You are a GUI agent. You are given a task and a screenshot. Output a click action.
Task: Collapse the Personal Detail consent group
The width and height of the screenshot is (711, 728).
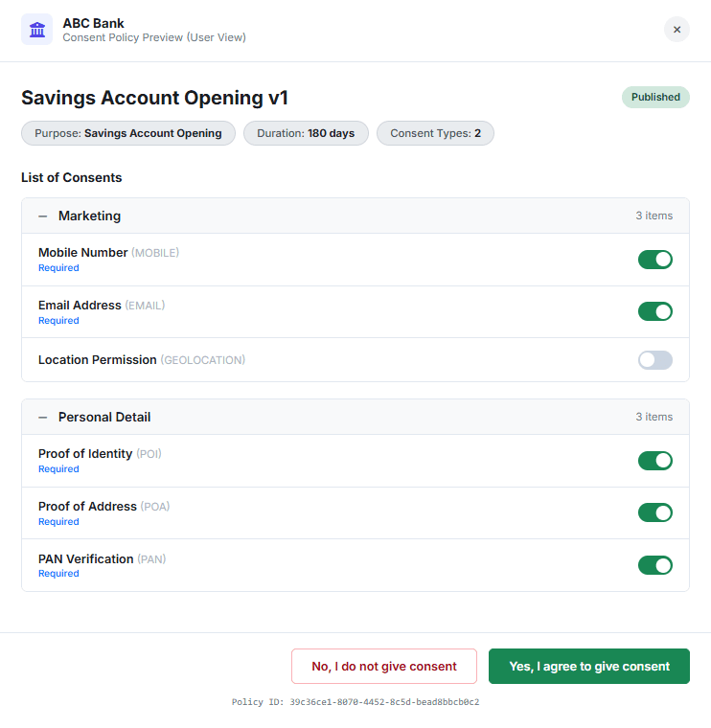tap(43, 418)
